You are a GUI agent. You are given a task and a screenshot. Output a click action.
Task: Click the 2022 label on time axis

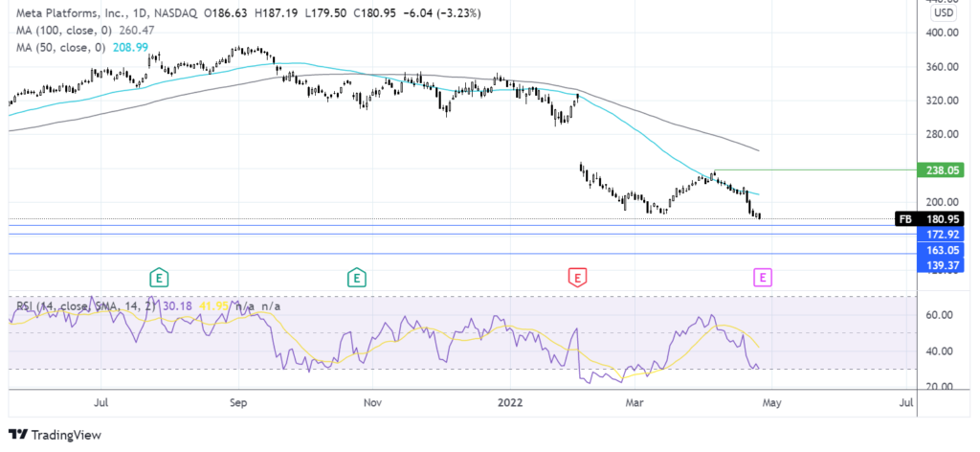511,403
